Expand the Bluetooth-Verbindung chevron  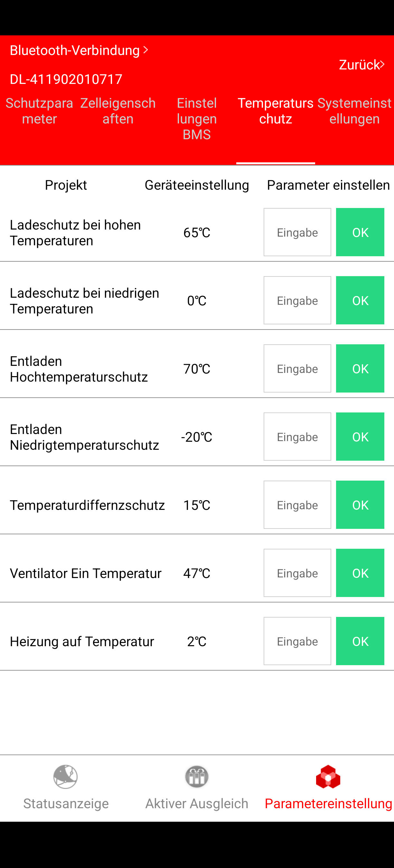146,50
